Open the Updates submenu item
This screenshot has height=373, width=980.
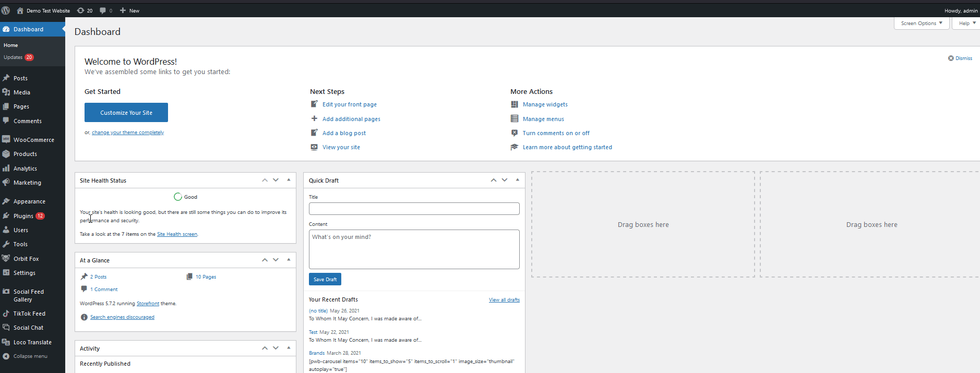click(x=18, y=57)
